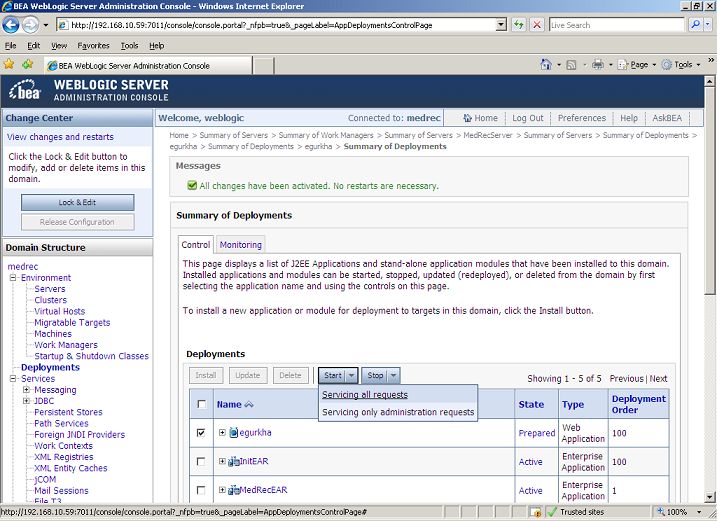Viewport: 717px width, 521px height.
Task: Click the Log Out link
Action: point(528,118)
